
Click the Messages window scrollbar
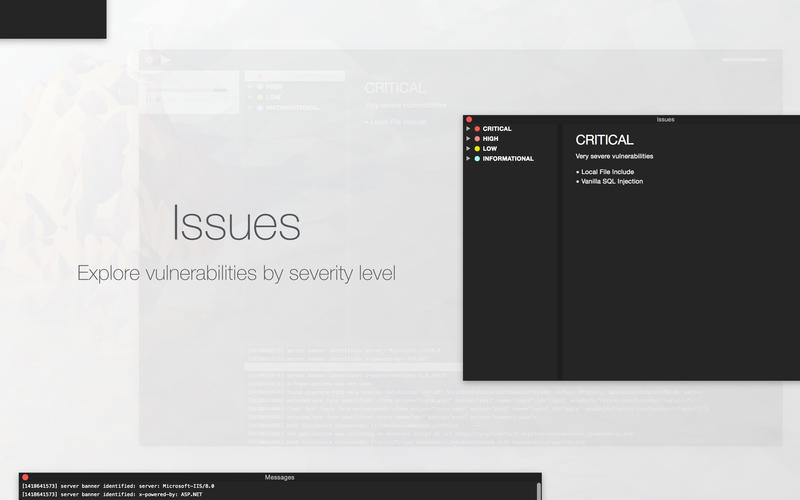[538, 491]
